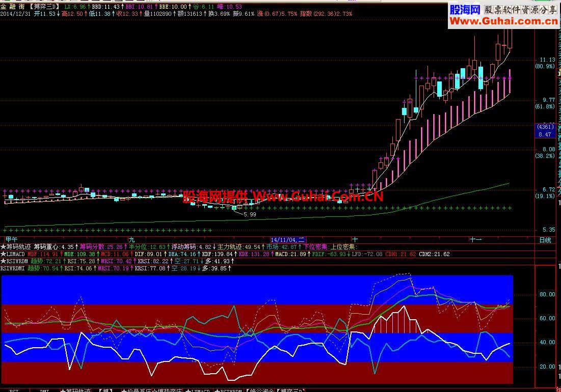561x392 pixels.
Task: Click the 九 month label on time axis
Action: [x=131, y=240]
